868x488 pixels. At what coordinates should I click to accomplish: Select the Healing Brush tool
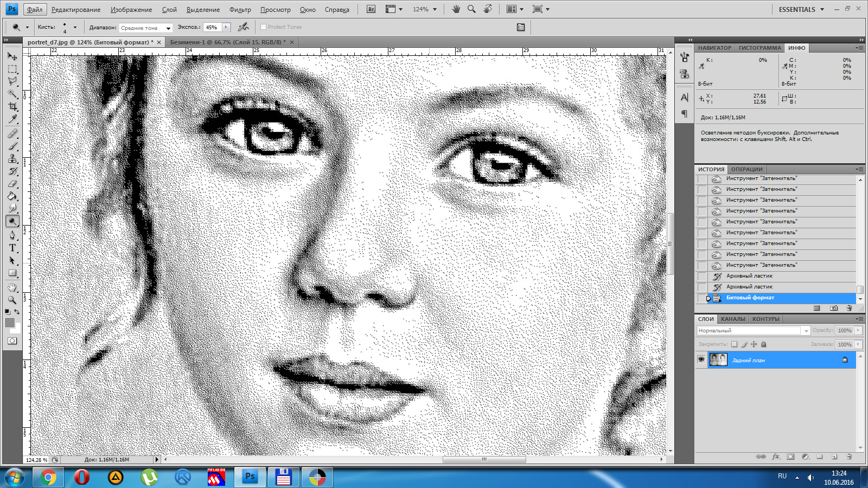pos(12,133)
